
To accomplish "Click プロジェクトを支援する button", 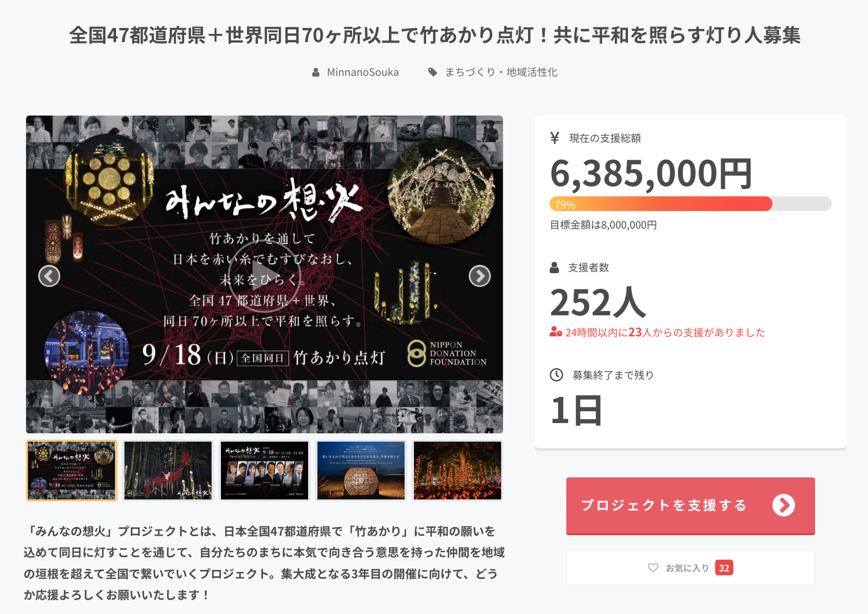I will pyautogui.click(x=691, y=506).
